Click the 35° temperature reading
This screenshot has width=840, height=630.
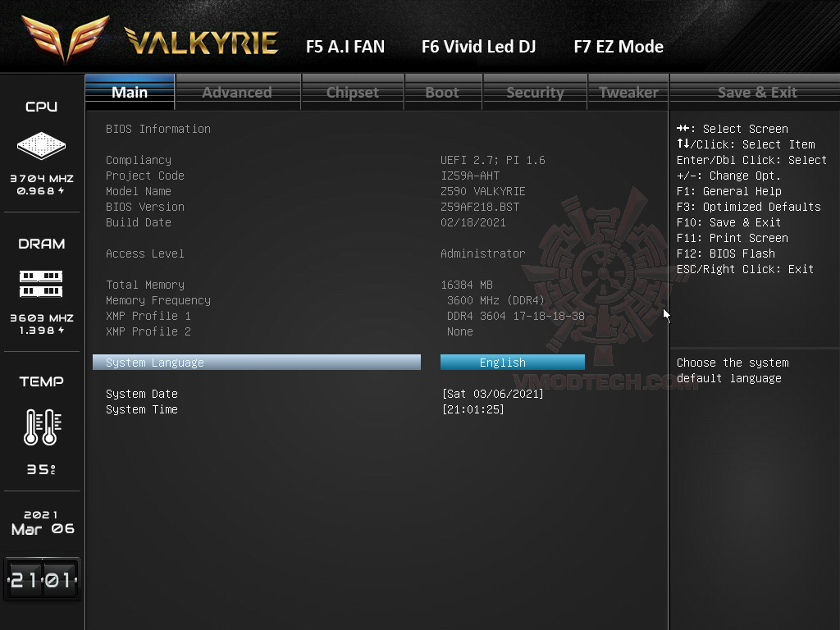41,469
